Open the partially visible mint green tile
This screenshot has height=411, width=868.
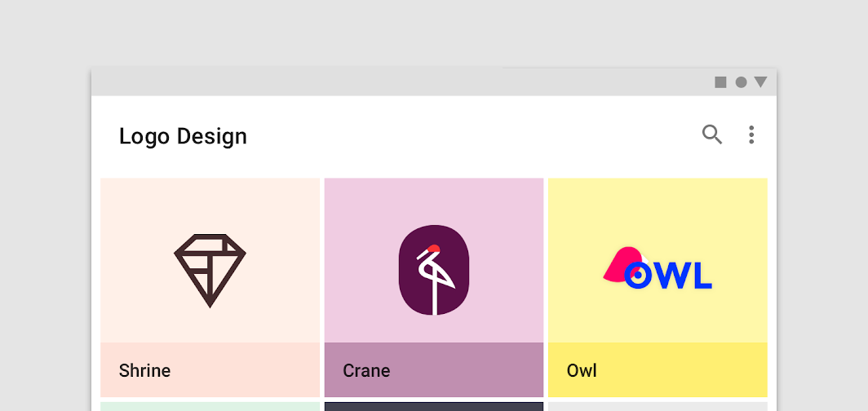coord(210,407)
